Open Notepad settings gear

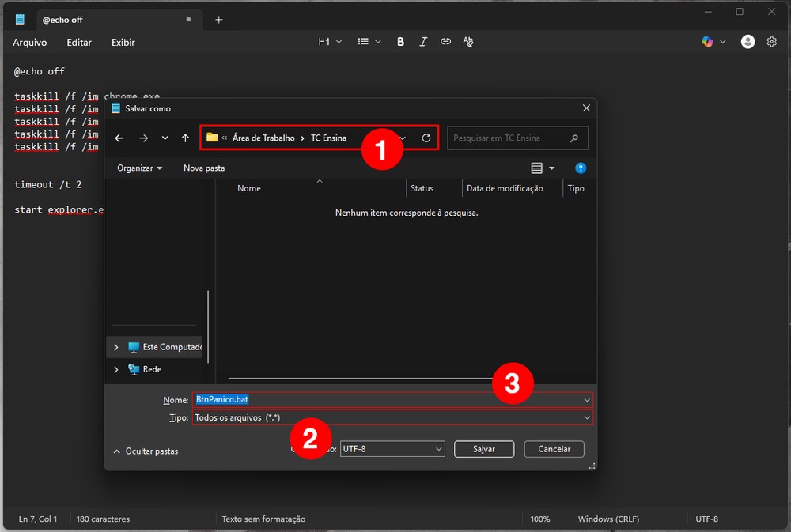772,42
